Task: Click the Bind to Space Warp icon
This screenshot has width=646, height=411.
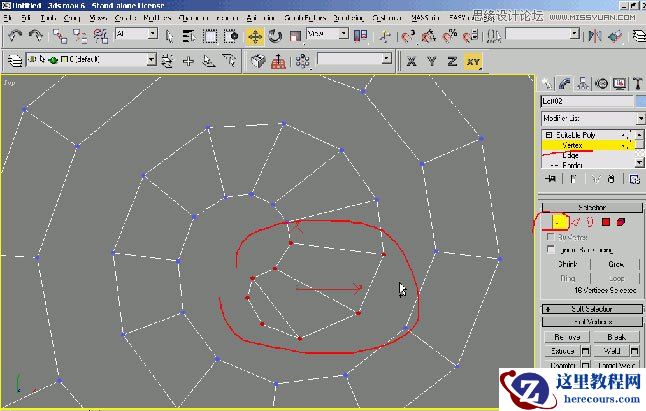Action: coord(101,36)
